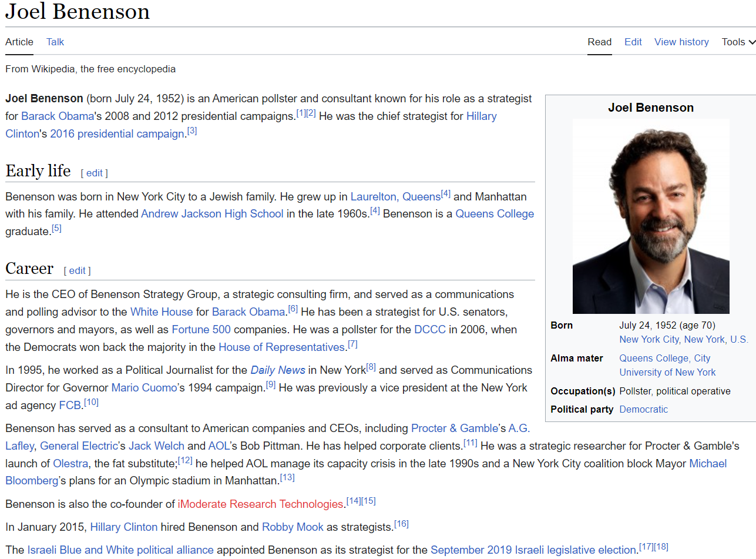Jump to citation [16] after strategists
Viewport: 756px width, 559px height.
click(401, 523)
